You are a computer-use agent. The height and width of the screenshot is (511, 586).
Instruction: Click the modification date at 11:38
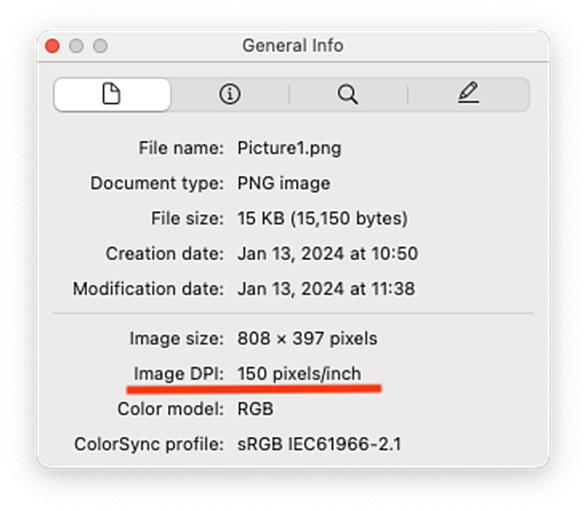[x=326, y=289]
